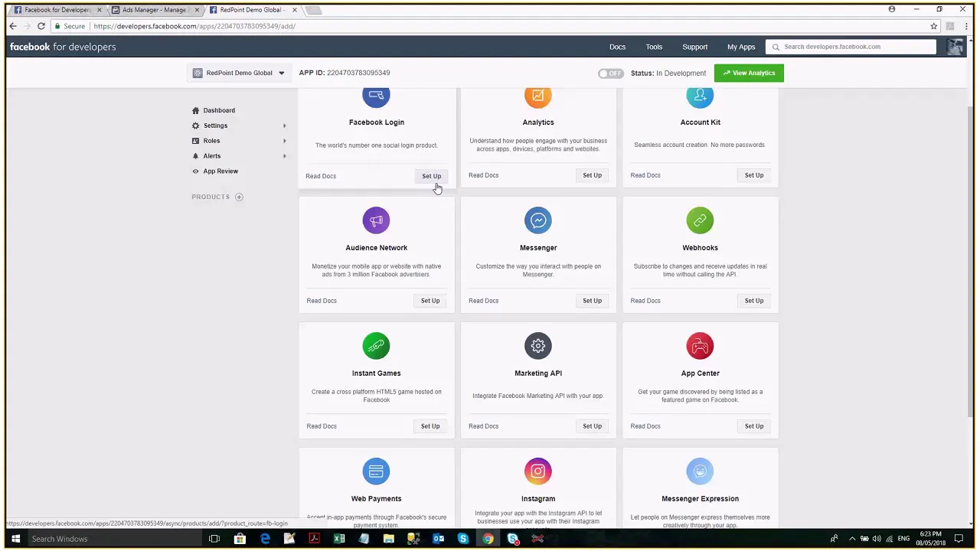Click the Messenger Expression icon
This screenshot has height=551, width=980.
click(x=700, y=471)
